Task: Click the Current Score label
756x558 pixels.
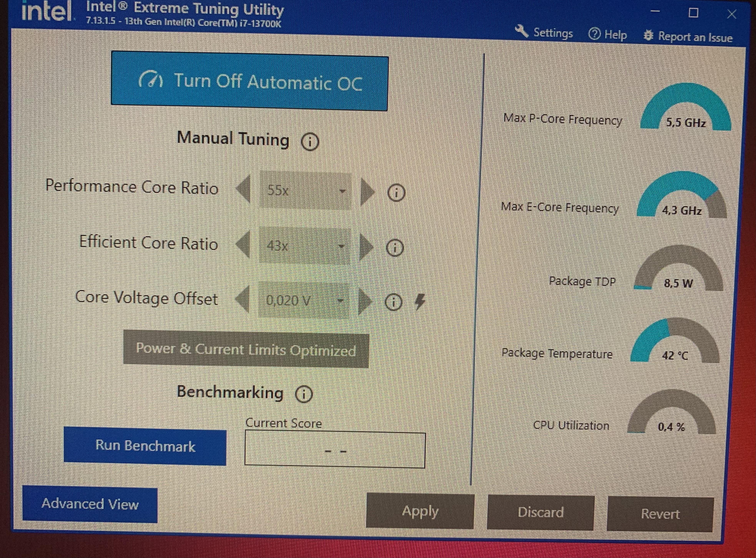Action: (x=284, y=423)
